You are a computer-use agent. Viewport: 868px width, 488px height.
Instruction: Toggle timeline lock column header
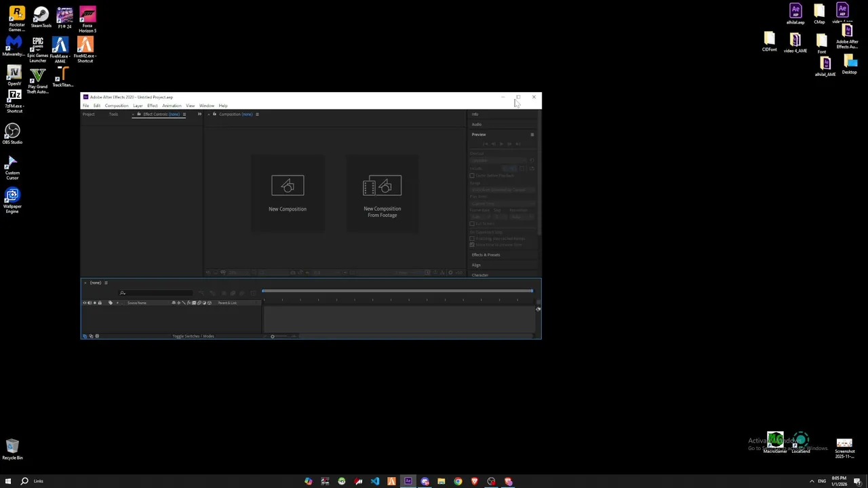pyautogui.click(x=100, y=303)
